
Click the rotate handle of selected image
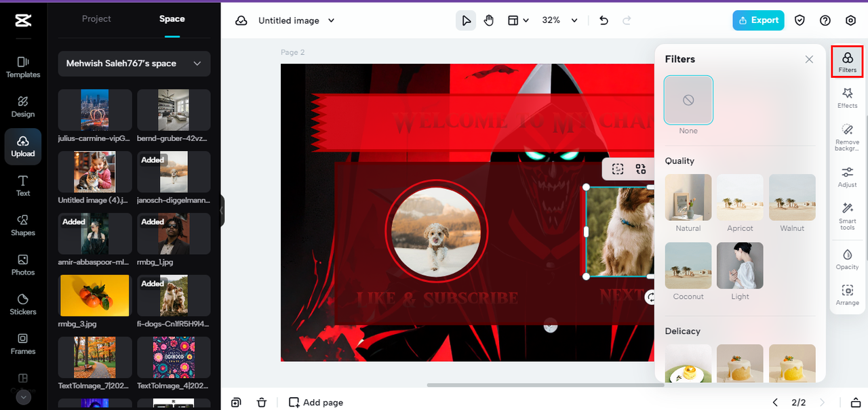pyautogui.click(x=650, y=297)
